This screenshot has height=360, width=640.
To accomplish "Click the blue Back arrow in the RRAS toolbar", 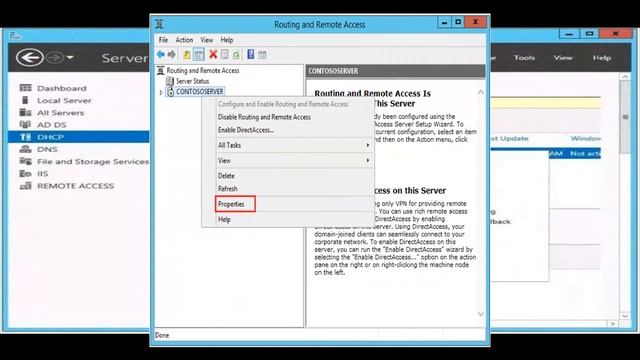I will 161,54.
